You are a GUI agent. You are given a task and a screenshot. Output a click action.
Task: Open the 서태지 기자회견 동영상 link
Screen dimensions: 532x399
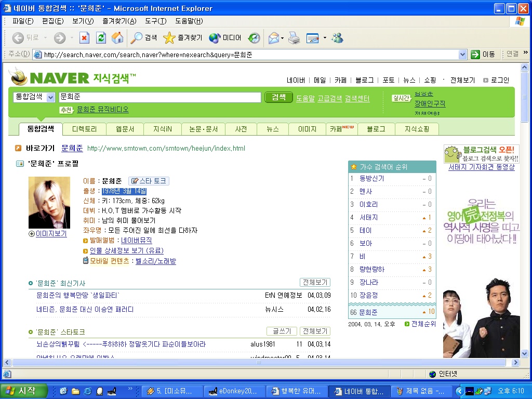(x=482, y=167)
